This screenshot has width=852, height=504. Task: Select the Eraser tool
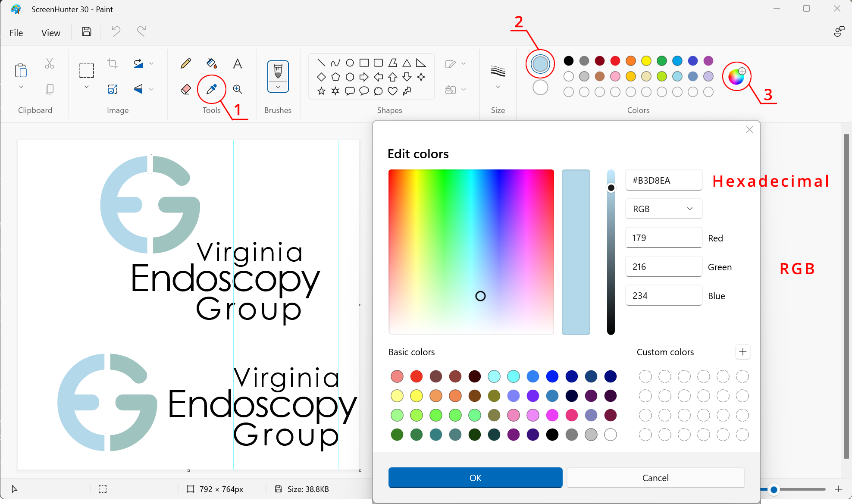[x=185, y=89]
